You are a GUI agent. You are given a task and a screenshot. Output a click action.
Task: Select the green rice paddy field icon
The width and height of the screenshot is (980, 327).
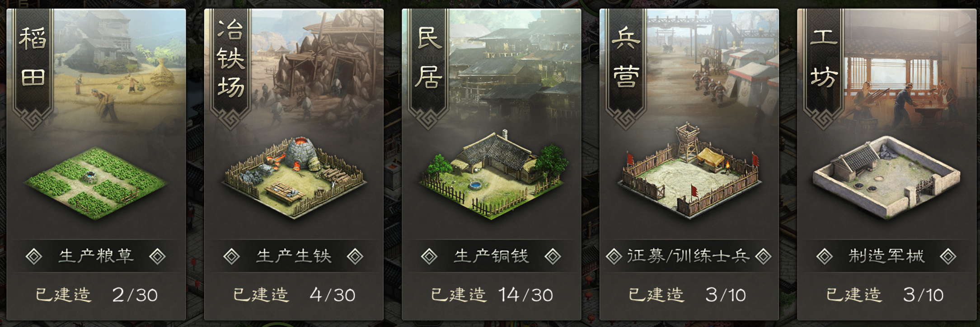[95, 183]
